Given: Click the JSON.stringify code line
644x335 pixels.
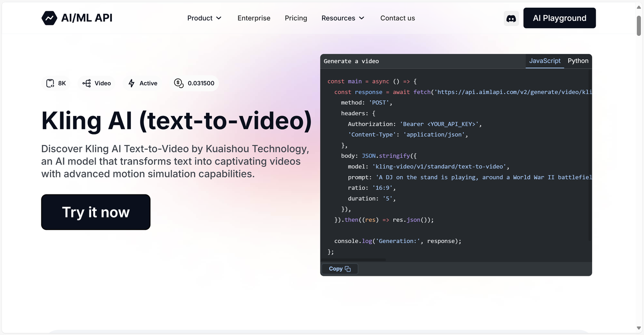Looking at the screenshot, I should tap(379, 156).
